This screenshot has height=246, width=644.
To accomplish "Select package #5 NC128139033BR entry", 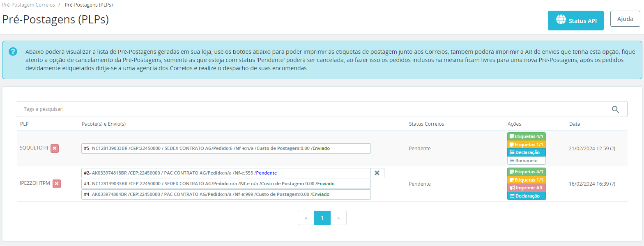I will pos(226,148).
